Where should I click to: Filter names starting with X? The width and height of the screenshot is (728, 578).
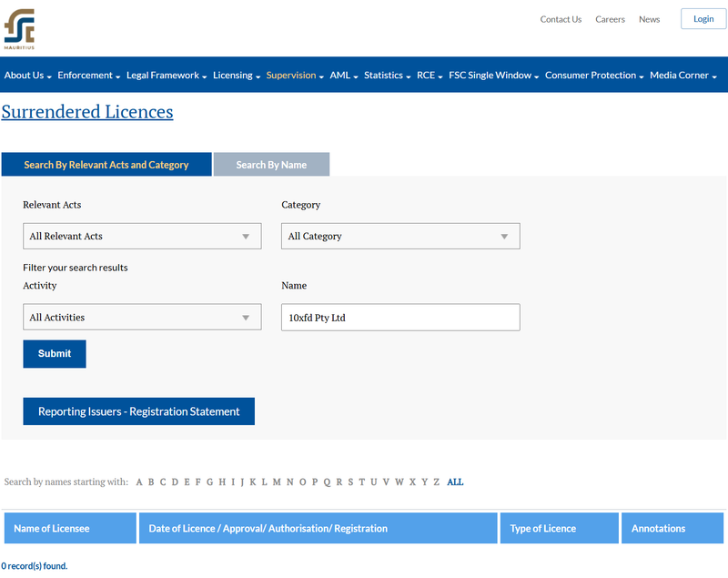tap(412, 482)
